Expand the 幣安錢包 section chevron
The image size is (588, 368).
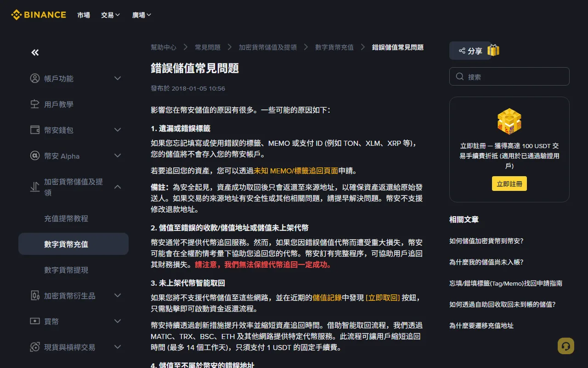pos(118,130)
